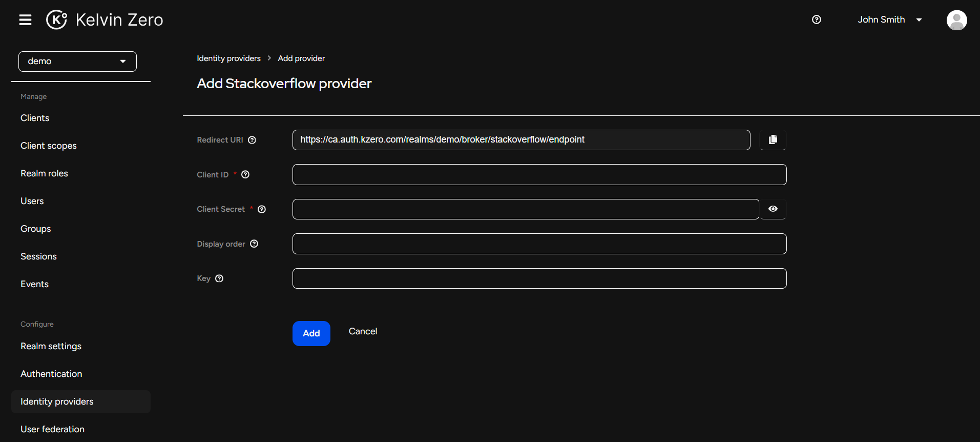Select Identity providers in sidebar
The width and height of the screenshot is (980, 442).
click(x=81, y=401)
